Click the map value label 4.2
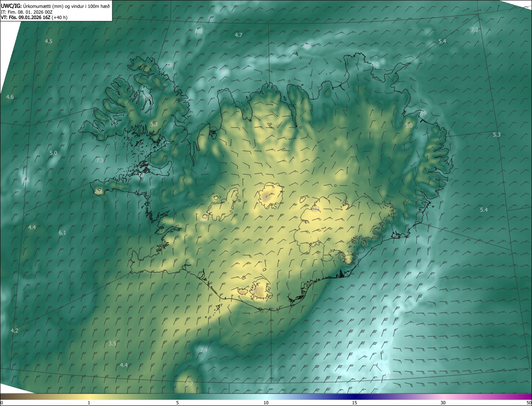 (x=15, y=331)
